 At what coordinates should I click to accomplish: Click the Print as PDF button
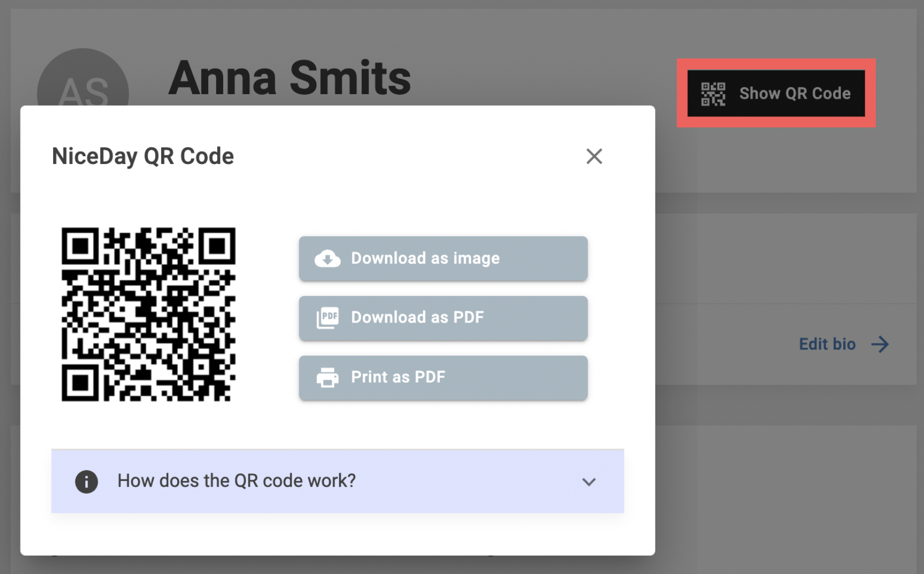click(x=443, y=378)
